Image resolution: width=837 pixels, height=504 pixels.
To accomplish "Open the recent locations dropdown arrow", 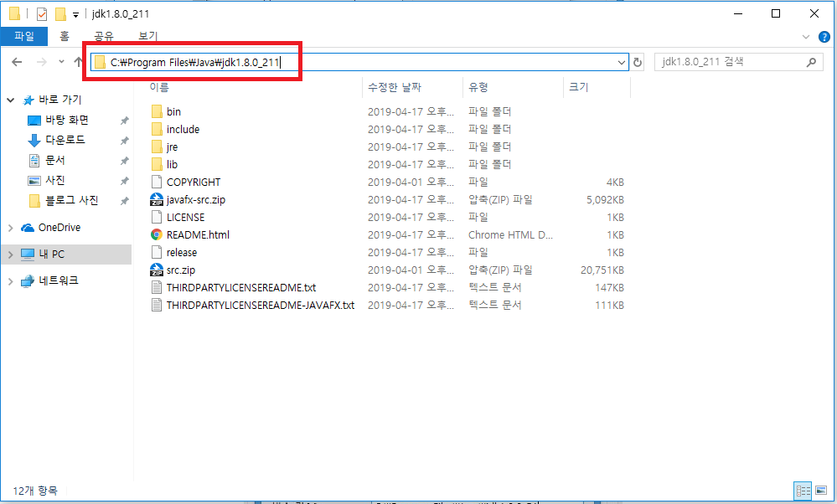I will (61, 62).
